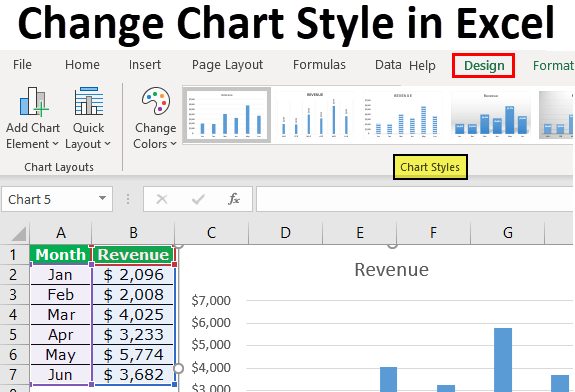Click the $5,000 axis label
575x392 pixels.
[211, 345]
